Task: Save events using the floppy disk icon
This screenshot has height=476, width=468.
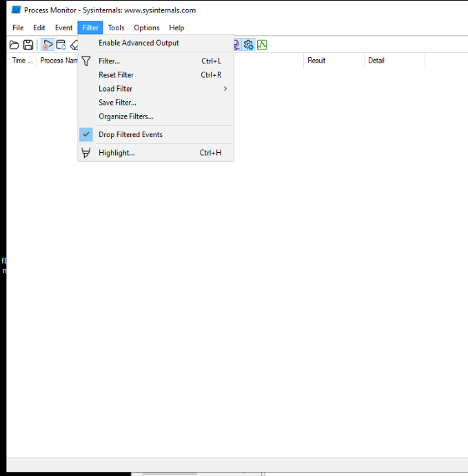Action: coord(28,45)
